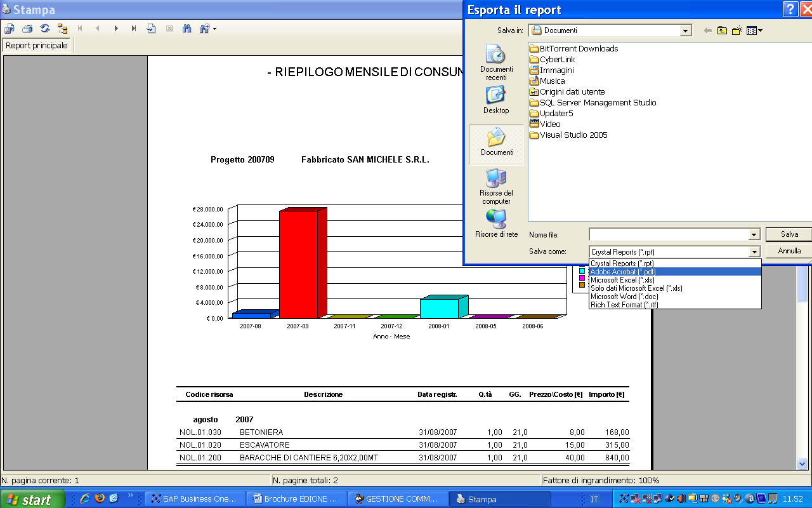Select the CyberLink folder
This screenshot has width=812, height=508.
click(x=552, y=60)
